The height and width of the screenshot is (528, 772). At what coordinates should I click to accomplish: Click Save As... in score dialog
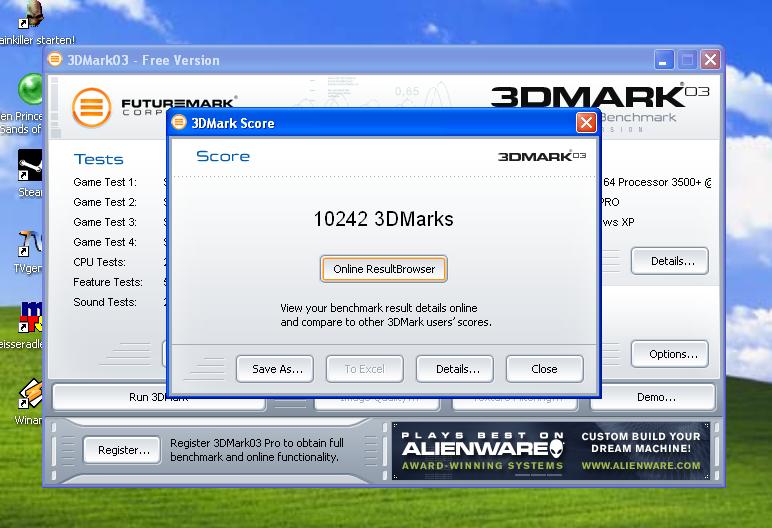pyautogui.click(x=275, y=369)
